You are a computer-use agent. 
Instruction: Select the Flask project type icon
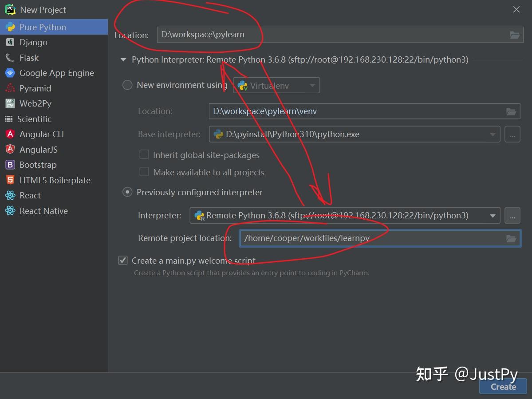pos(10,57)
